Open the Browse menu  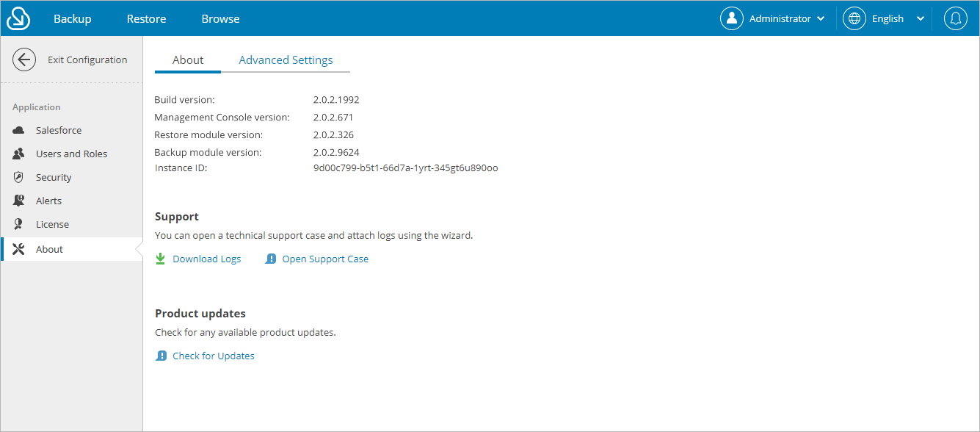click(221, 18)
